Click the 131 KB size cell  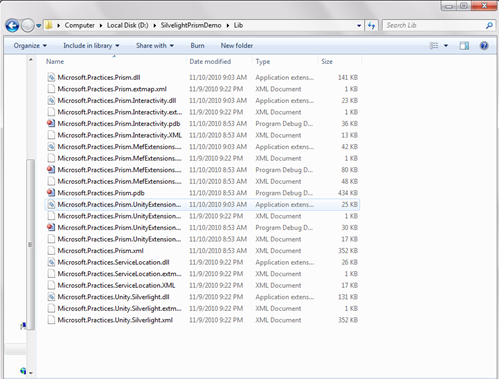[348, 297]
